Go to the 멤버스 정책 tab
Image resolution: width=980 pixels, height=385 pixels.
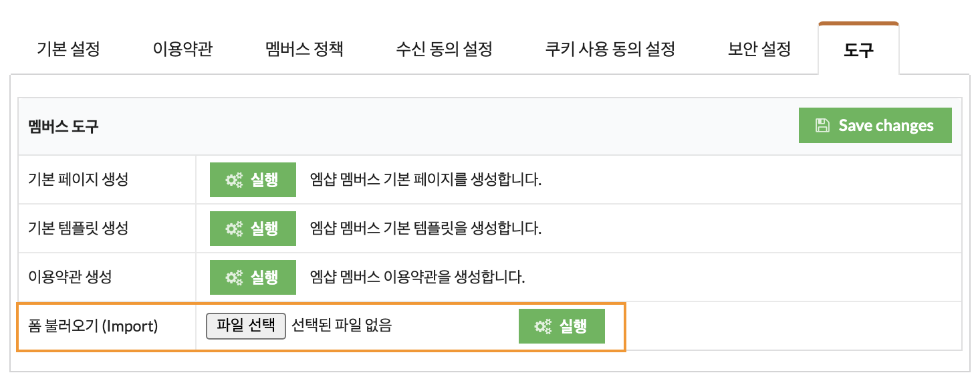tap(304, 49)
